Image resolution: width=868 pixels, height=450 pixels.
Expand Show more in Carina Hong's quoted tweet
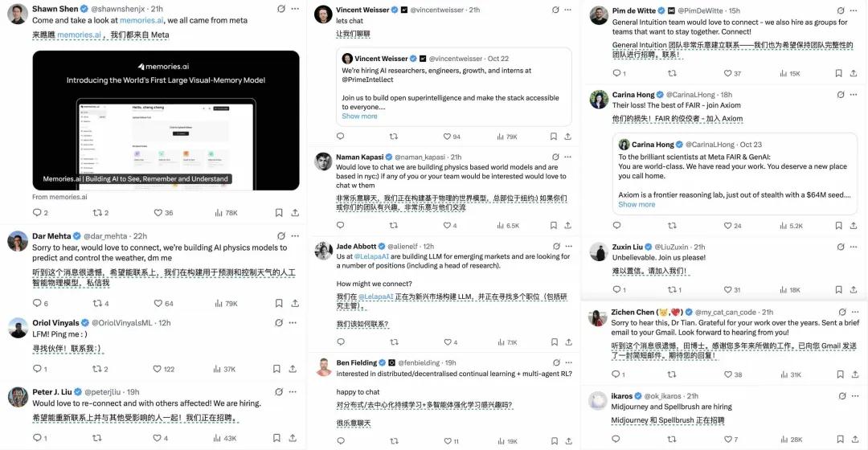[x=637, y=204]
